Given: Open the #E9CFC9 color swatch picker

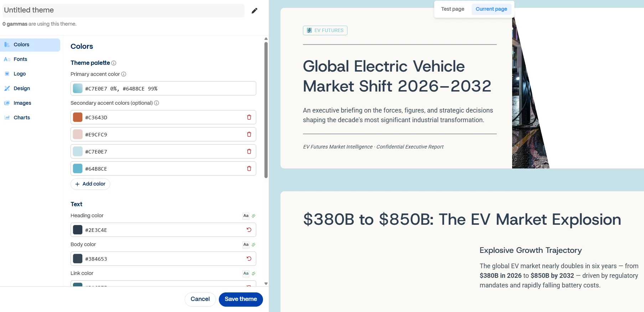Looking at the screenshot, I should pos(78,134).
